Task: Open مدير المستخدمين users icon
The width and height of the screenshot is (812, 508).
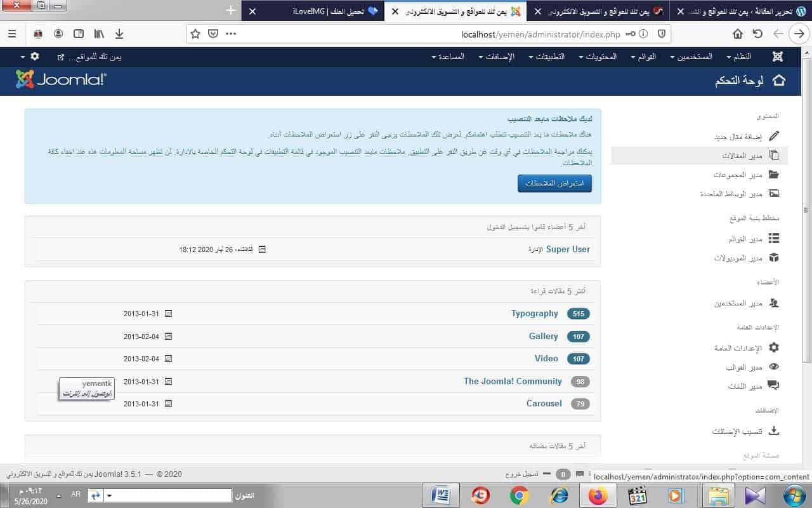Action: (774, 303)
